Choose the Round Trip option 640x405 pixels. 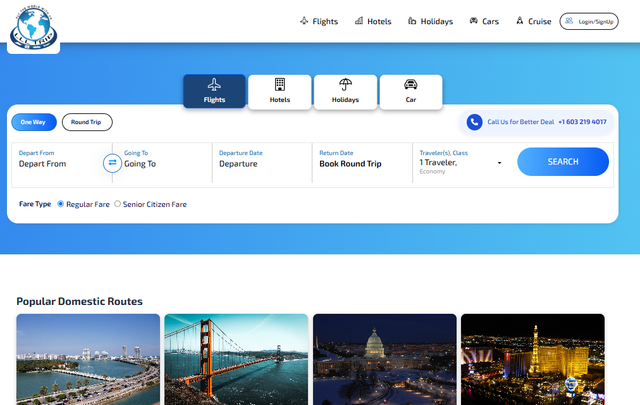(x=87, y=122)
